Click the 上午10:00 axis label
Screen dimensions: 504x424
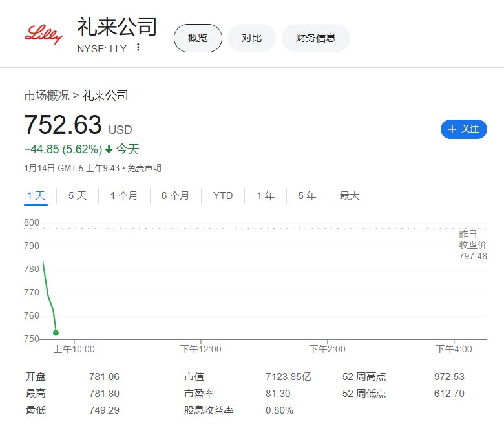point(74,349)
